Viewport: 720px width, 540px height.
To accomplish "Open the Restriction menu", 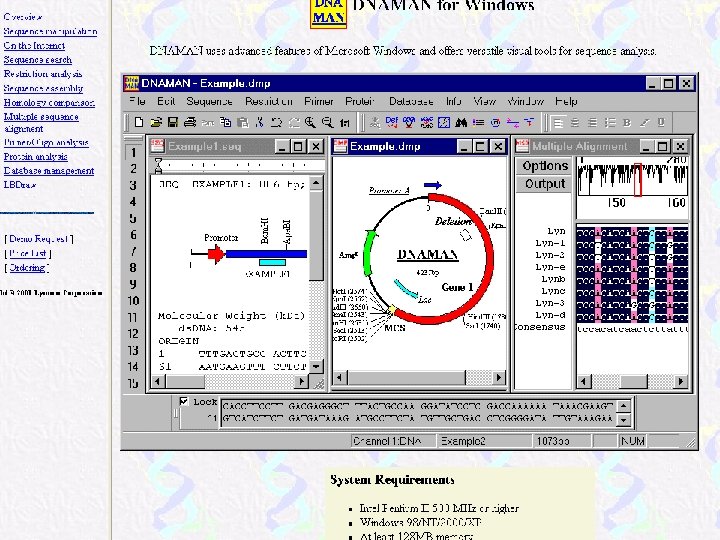I will pyautogui.click(x=269, y=101).
